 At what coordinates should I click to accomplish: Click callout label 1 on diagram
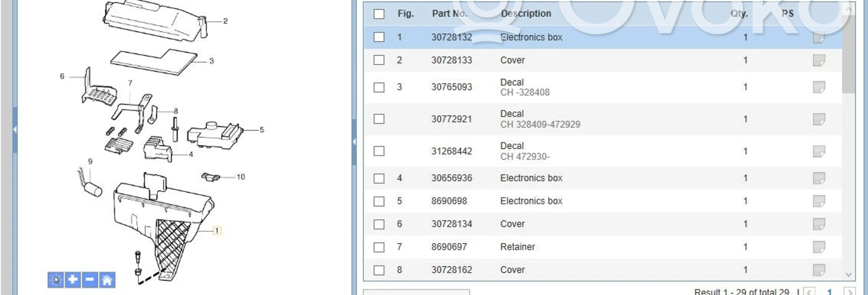point(217,231)
